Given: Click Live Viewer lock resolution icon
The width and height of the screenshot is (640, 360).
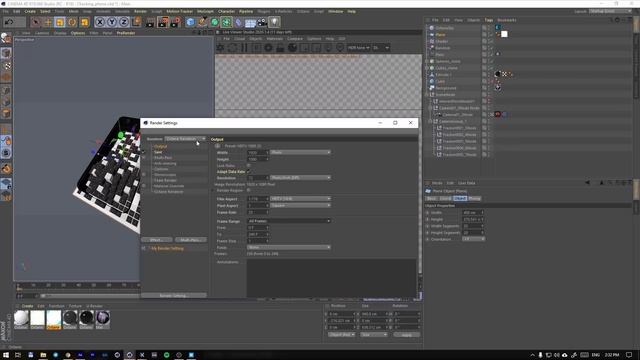Looking at the screenshot, I should [280, 48].
